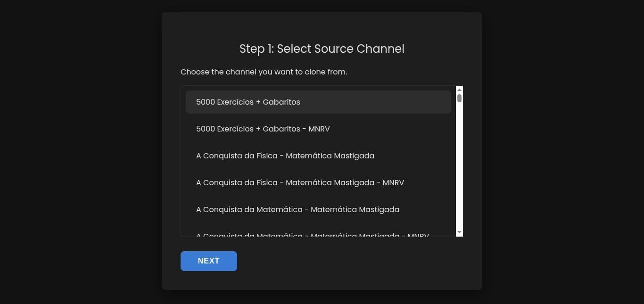Click the 'Choose the channel' instruction text

point(264,72)
